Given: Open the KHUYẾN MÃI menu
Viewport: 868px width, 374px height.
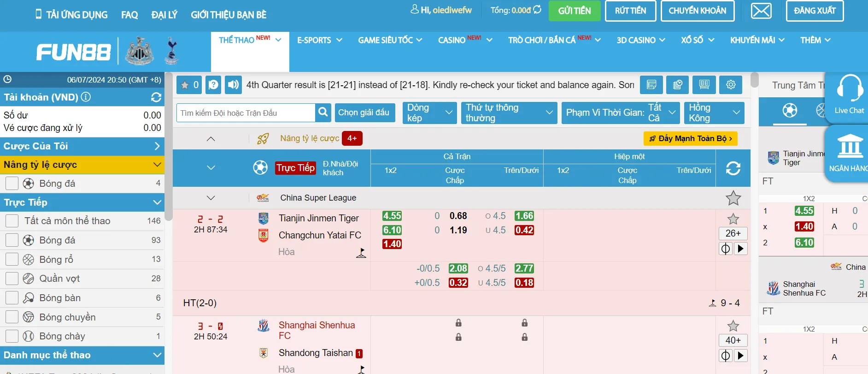Looking at the screenshot, I should click(x=757, y=40).
